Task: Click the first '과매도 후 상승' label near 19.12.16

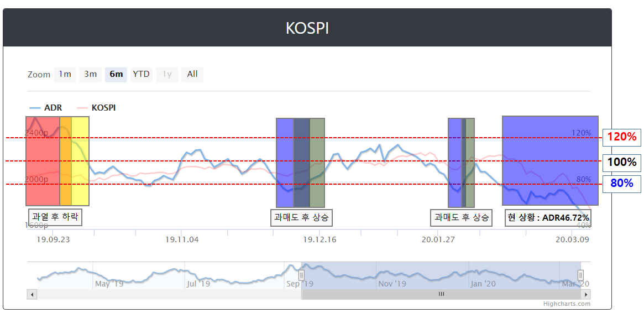Action: click(301, 217)
